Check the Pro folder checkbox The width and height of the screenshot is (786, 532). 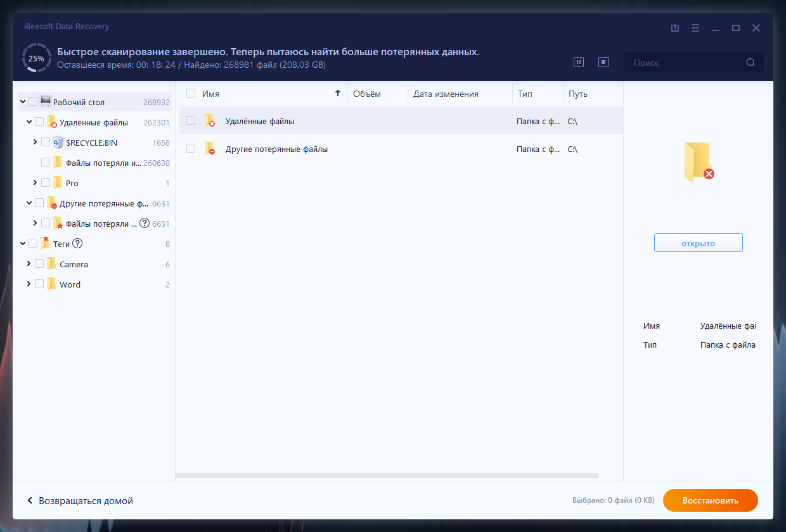click(x=46, y=182)
